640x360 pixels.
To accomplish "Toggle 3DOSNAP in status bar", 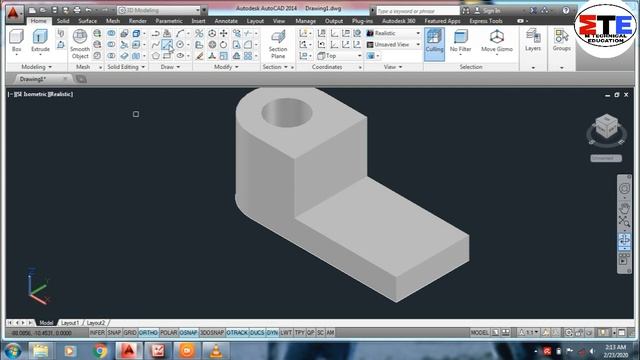I will point(212,333).
